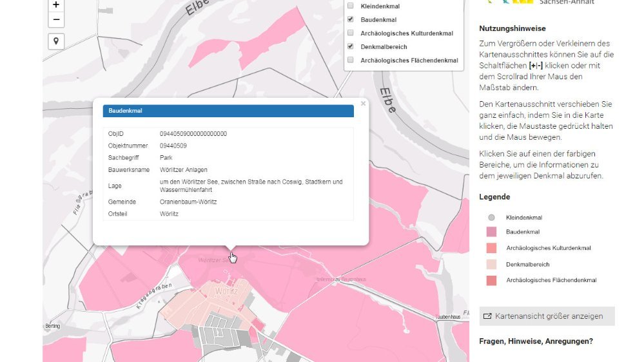644x362 pixels.
Task: Open 'Kartenansicht größer anzeigen'
Action: 548,316
